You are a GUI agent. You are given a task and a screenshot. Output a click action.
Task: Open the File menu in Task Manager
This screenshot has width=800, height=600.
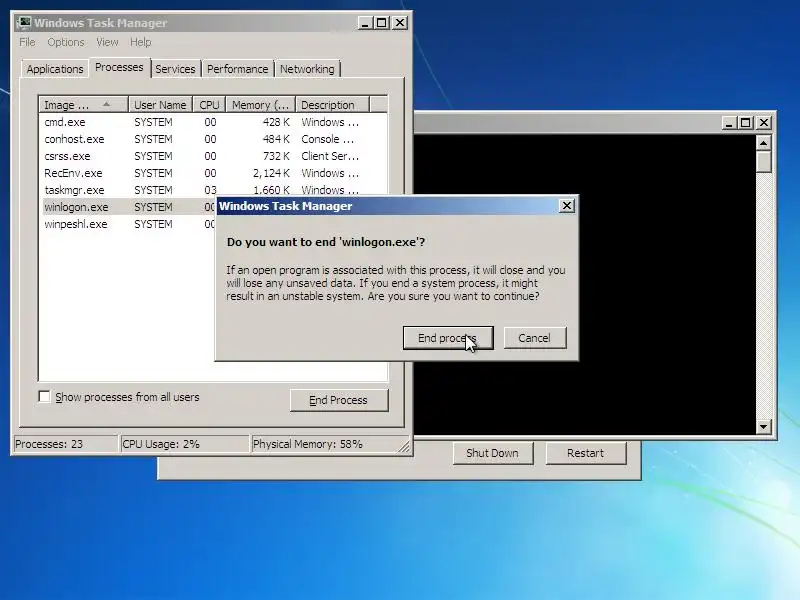pyautogui.click(x=27, y=42)
